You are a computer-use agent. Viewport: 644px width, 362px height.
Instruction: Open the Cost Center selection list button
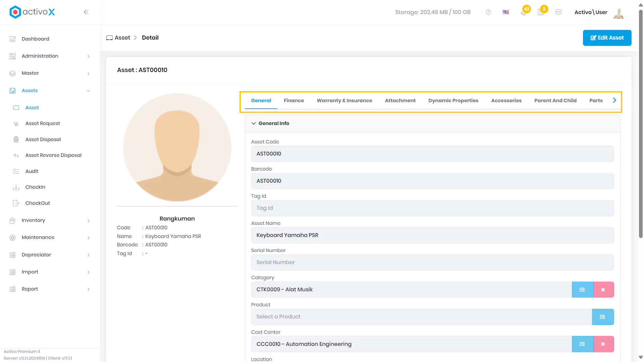pos(582,344)
